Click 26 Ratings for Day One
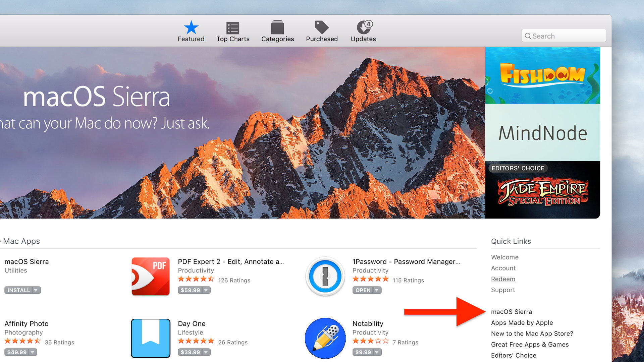 click(233, 342)
